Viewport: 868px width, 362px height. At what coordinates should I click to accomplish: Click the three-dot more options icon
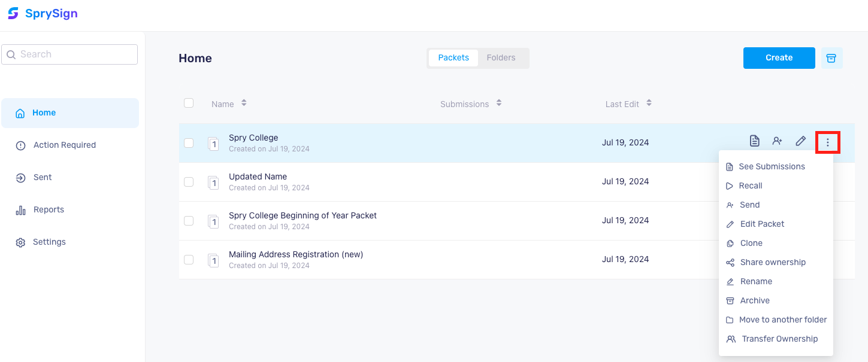(x=828, y=142)
